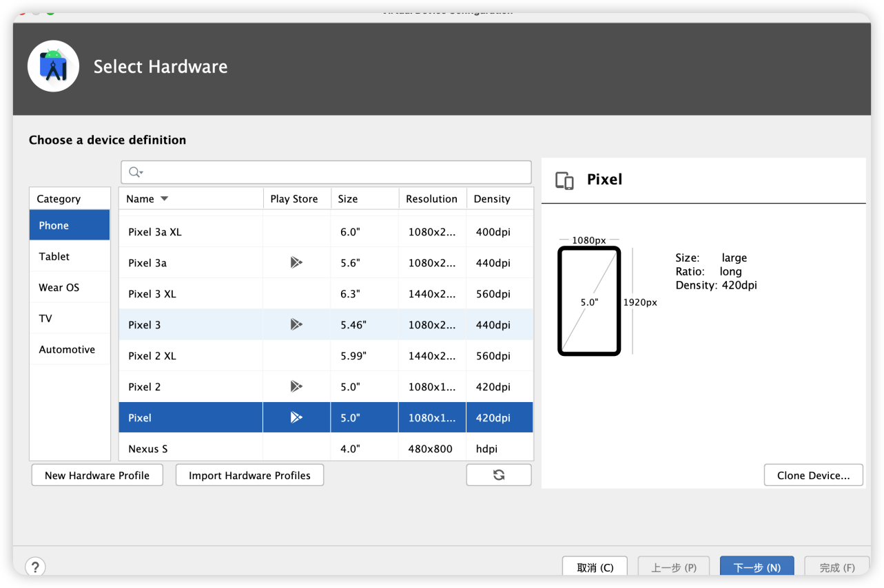Click the "Density: 420dpi" preview text

[716, 285]
